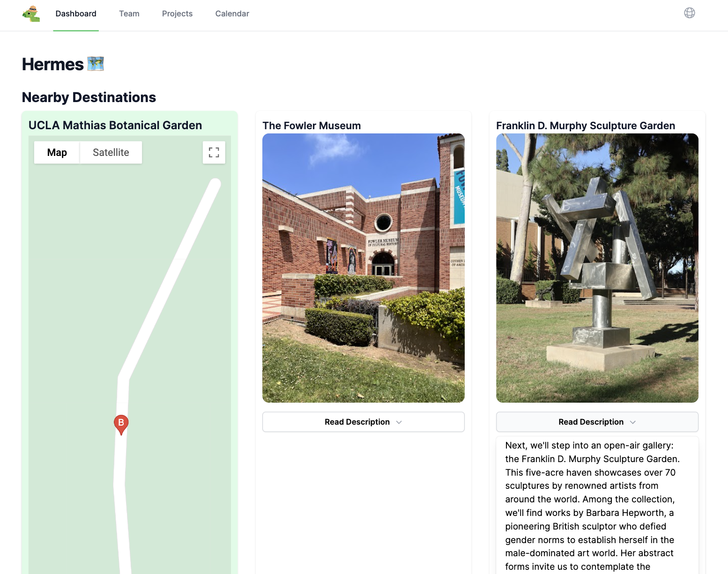Open the Projects tab

tap(177, 14)
